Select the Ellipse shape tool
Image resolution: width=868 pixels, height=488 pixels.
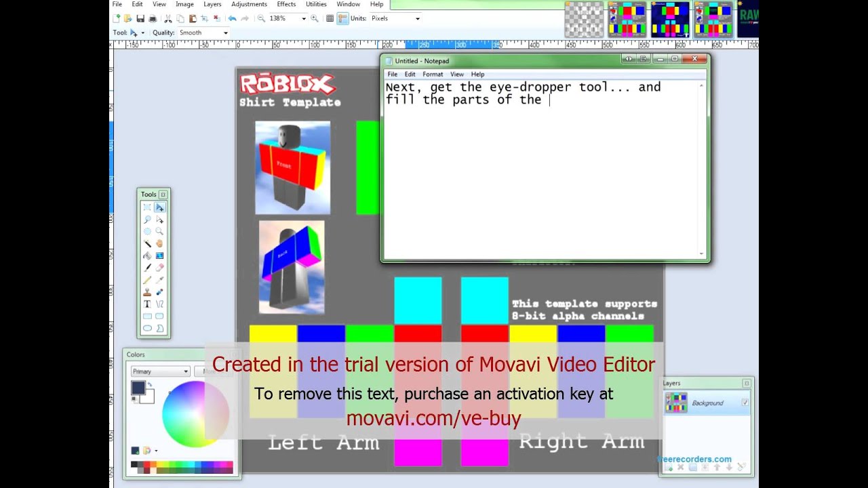tap(147, 327)
